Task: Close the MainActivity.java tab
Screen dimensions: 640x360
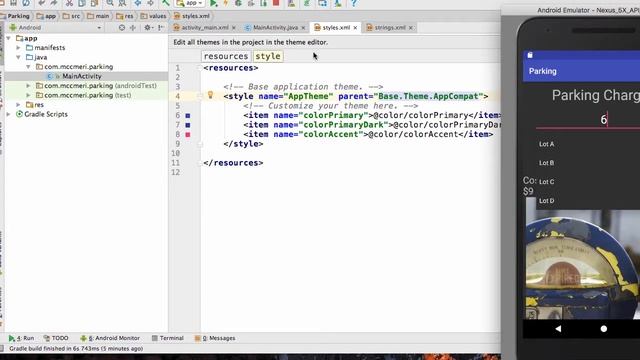Action: pos(303,28)
